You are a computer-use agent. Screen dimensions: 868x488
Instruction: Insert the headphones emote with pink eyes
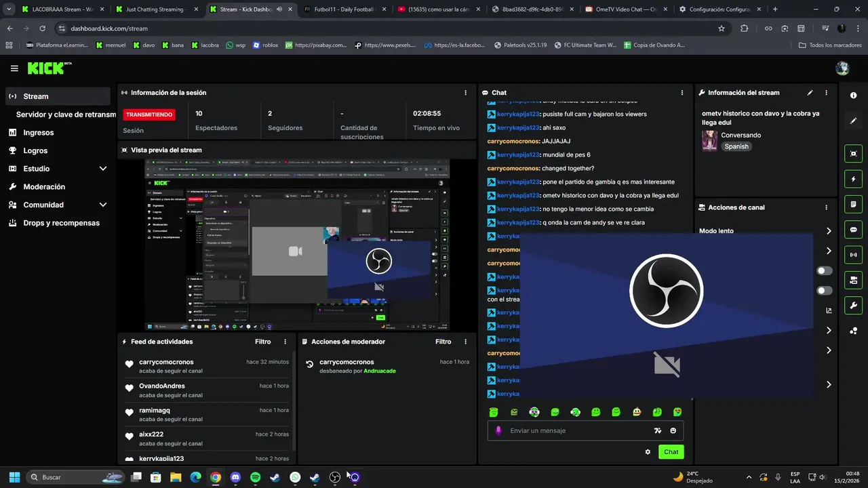click(x=534, y=412)
